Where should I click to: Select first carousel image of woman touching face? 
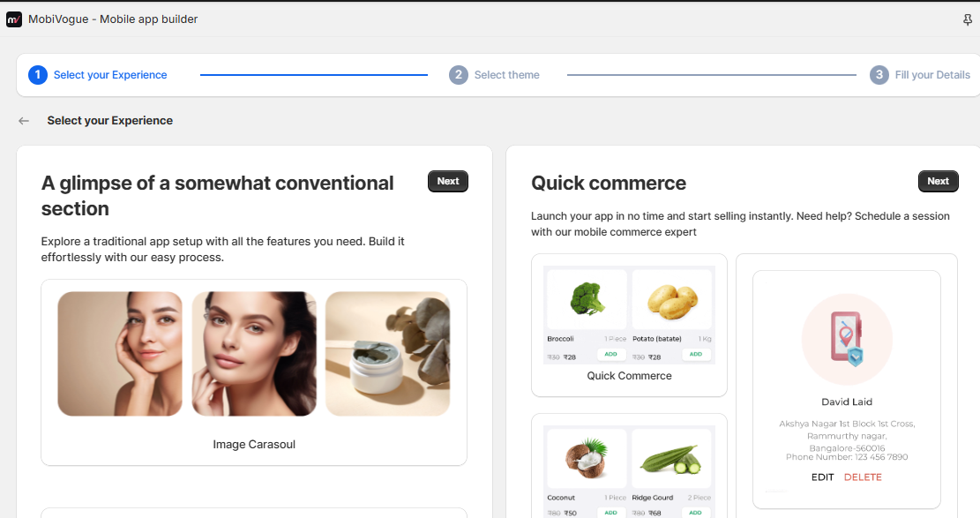120,354
